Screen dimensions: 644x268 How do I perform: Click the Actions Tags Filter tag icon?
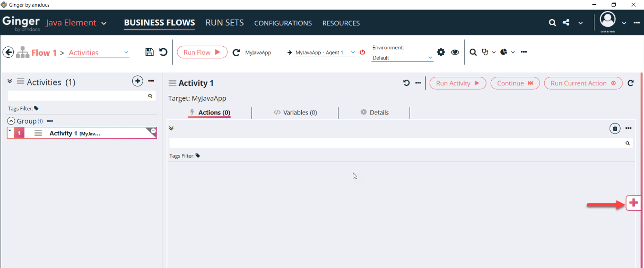[x=198, y=155]
